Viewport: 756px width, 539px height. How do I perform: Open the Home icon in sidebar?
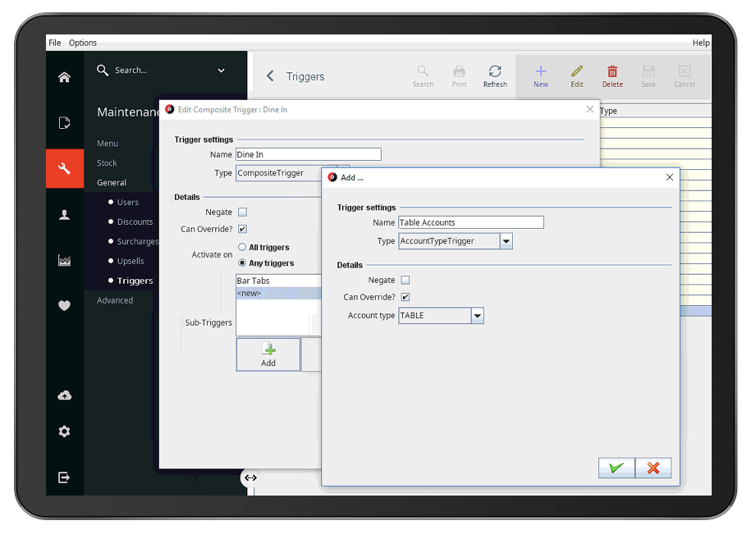[x=64, y=77]
